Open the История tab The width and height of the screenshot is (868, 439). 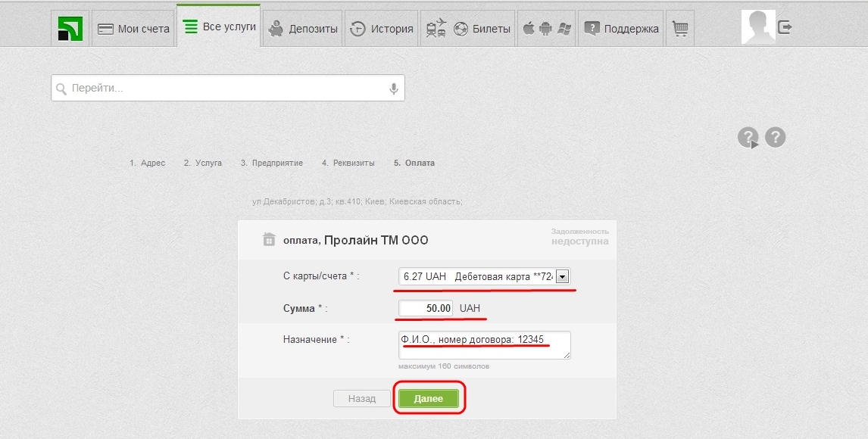[382, 29]
